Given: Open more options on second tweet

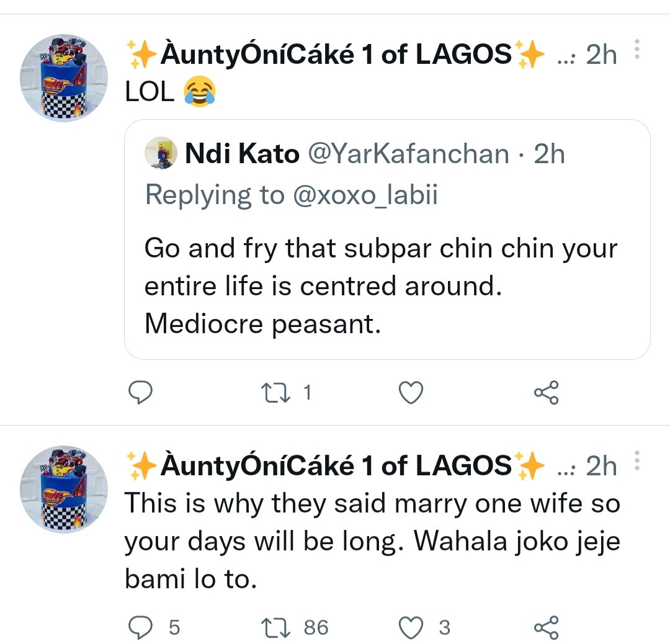Looking at the screenshot, I should coord(635,461).
